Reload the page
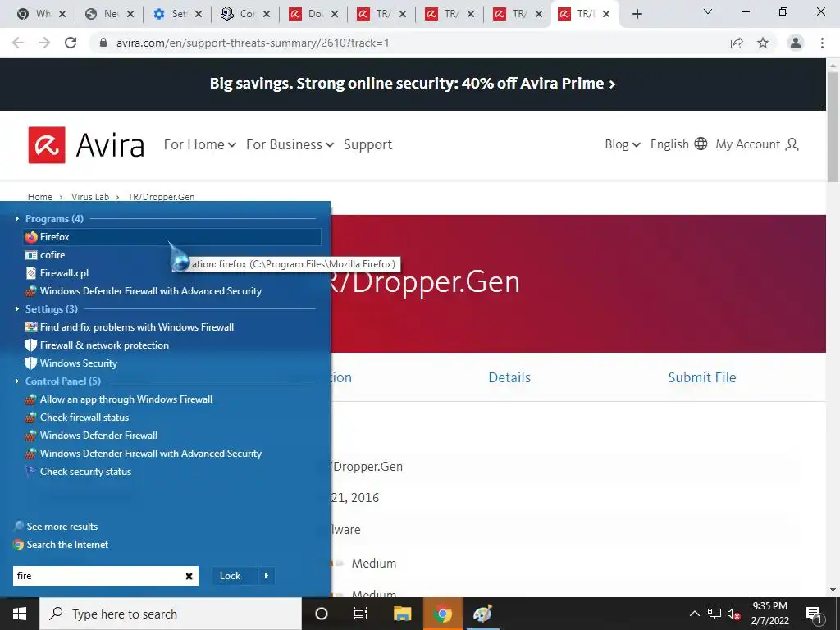Image resolution: width=840 pixels, height=630 pixels. 71,43
